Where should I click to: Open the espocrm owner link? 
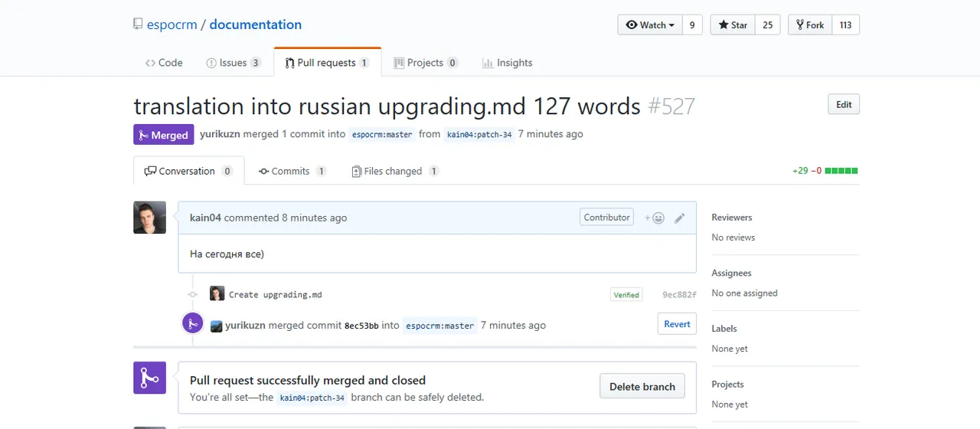click(172, 25)
